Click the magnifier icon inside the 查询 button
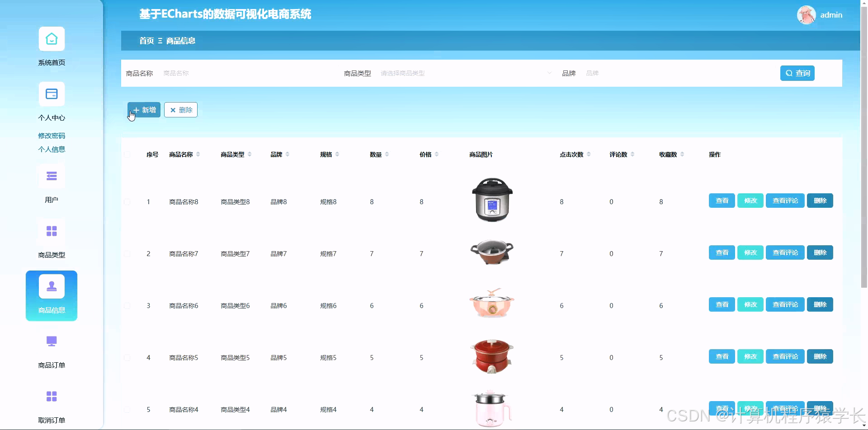The image size is (868, 430). click(x=789, y=73)
